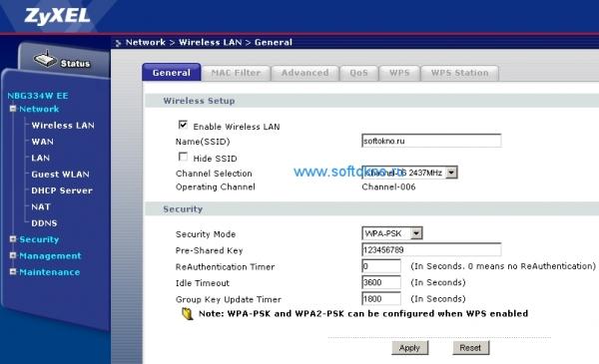The image size is (599, 364).
Task: Click General in the breadcrumb
Action: point(274,42)
